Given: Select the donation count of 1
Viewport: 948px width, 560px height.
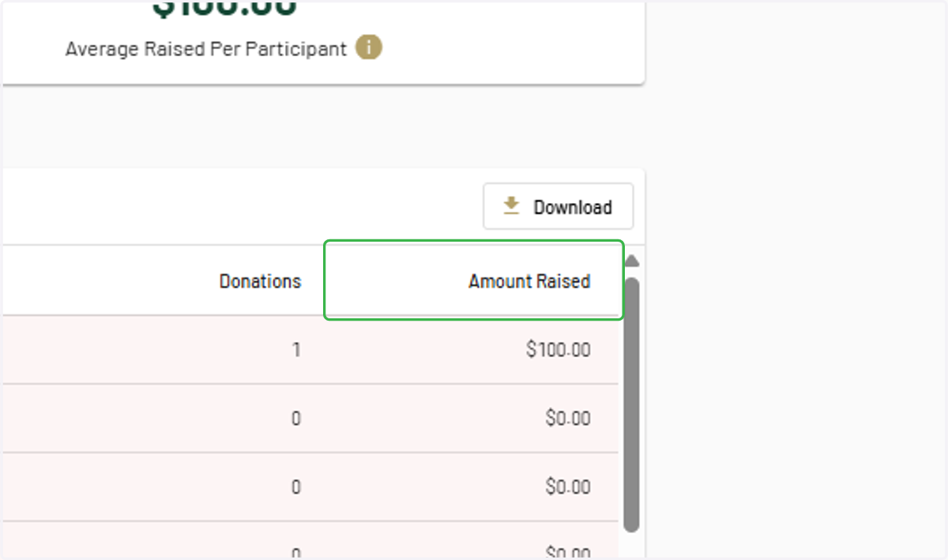Looking at the screenshot, I should (296, 349).
